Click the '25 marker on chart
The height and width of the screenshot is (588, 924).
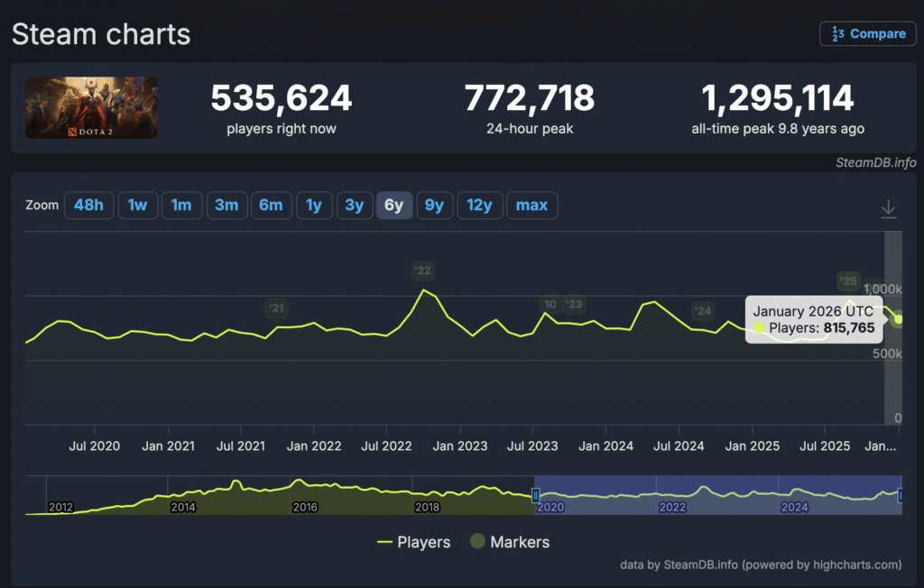click(847, 280)
